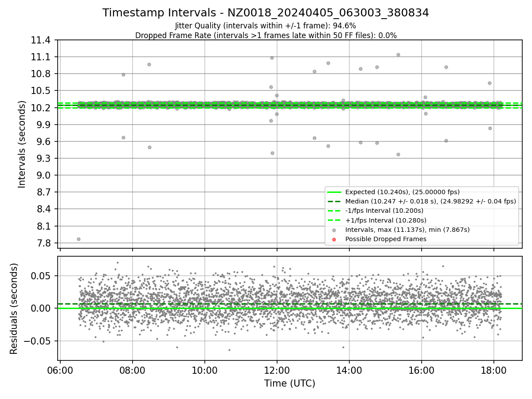Click the red dot marker in the legend
This screenshot has height=399, width=532.
(334, 239)
